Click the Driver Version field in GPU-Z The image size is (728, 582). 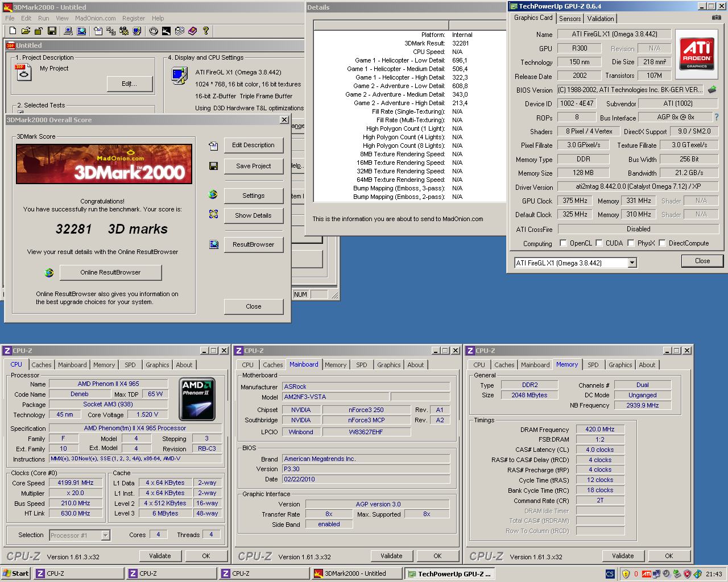point(638,186)
